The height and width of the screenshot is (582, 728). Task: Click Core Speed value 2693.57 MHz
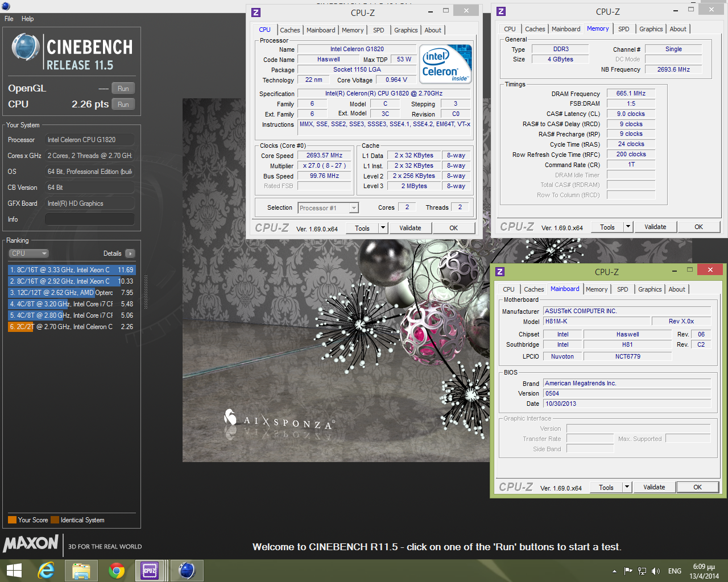click(x=324, y=155)
